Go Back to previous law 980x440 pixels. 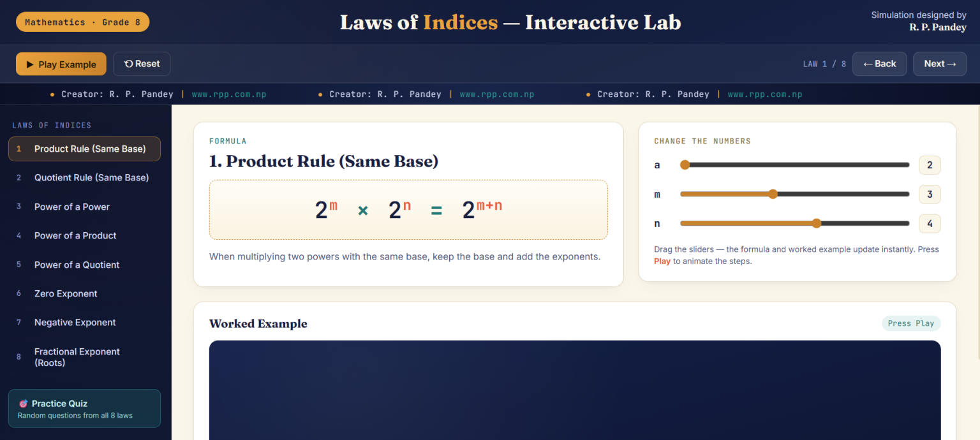[x=879, y=64]
